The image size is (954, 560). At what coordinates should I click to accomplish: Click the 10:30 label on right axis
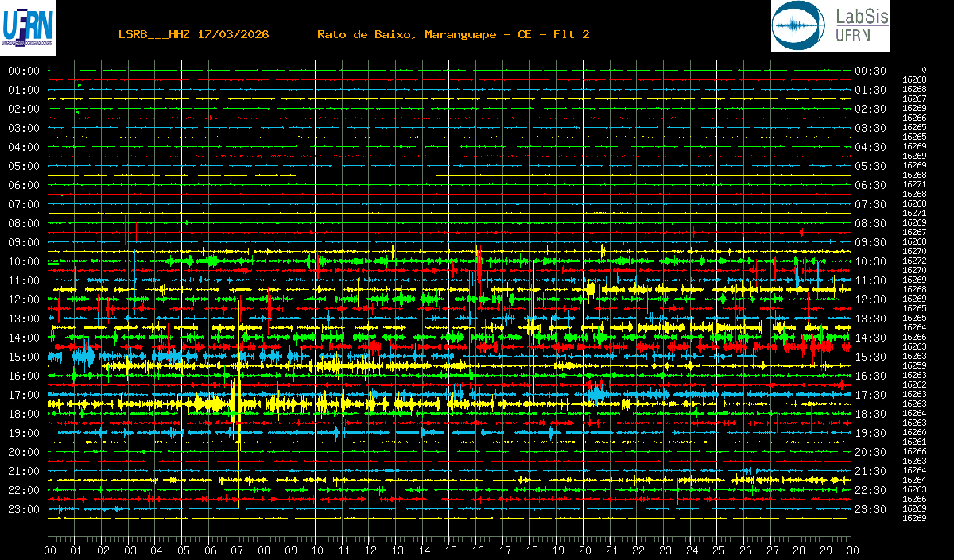[871, 261]
